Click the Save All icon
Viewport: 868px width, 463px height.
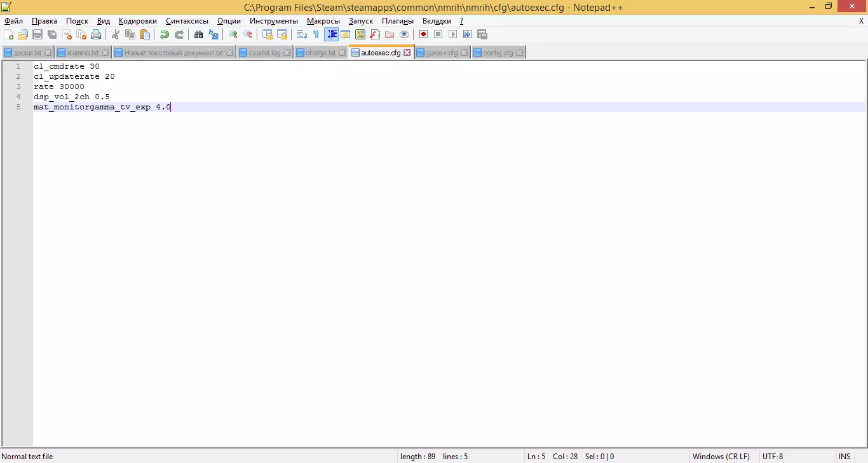(x=52, y=34)
